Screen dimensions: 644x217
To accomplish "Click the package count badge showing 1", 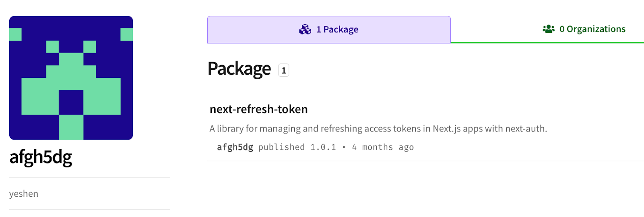I will 284,71.
